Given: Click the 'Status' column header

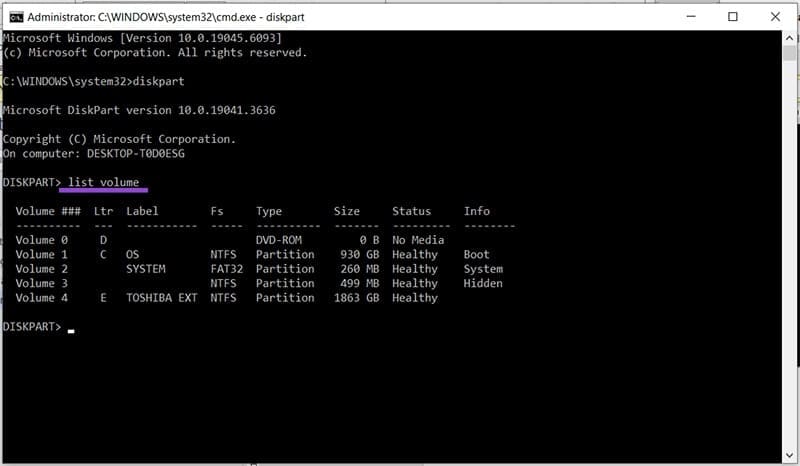Looking at the screenshot, I should point(412,211).
